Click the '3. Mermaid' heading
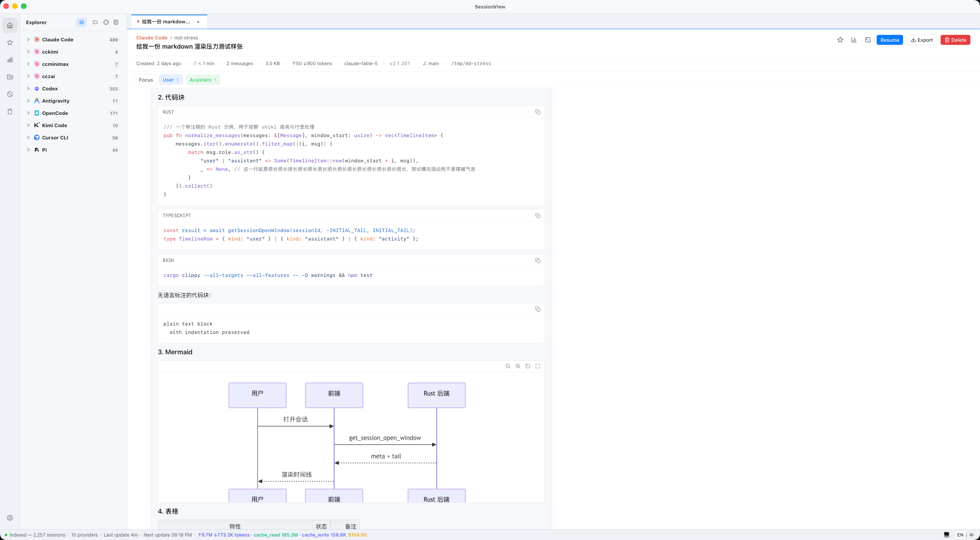Screen dimensions: 980x540 [x=175, y=352]
